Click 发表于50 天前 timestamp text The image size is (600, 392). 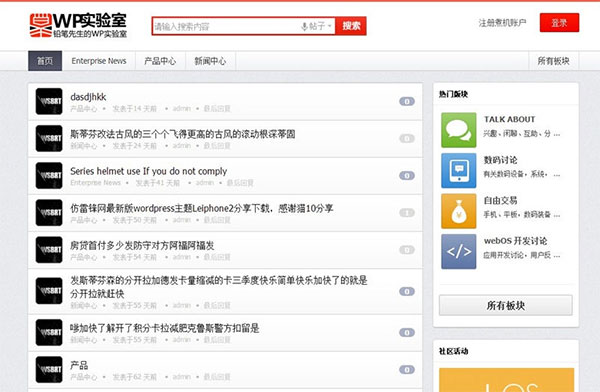tap(134, 220)
